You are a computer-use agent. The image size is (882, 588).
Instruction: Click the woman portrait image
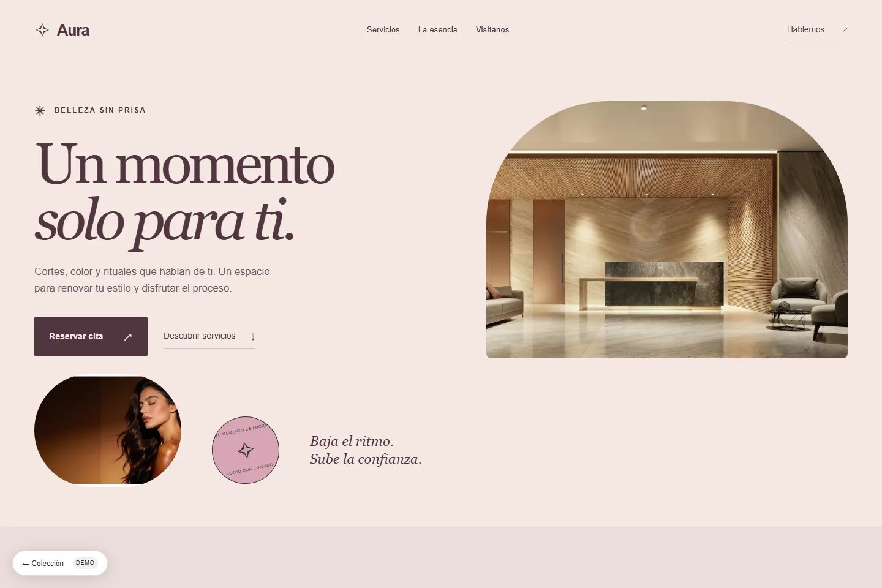(108, 430)
